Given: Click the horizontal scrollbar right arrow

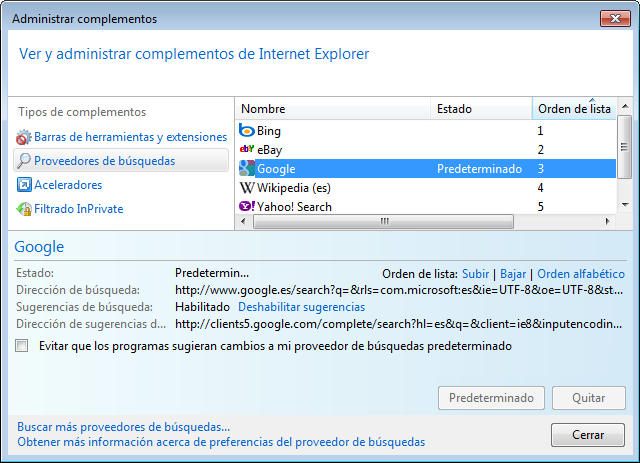Looking at the screenshot, I should coord(608,221).
